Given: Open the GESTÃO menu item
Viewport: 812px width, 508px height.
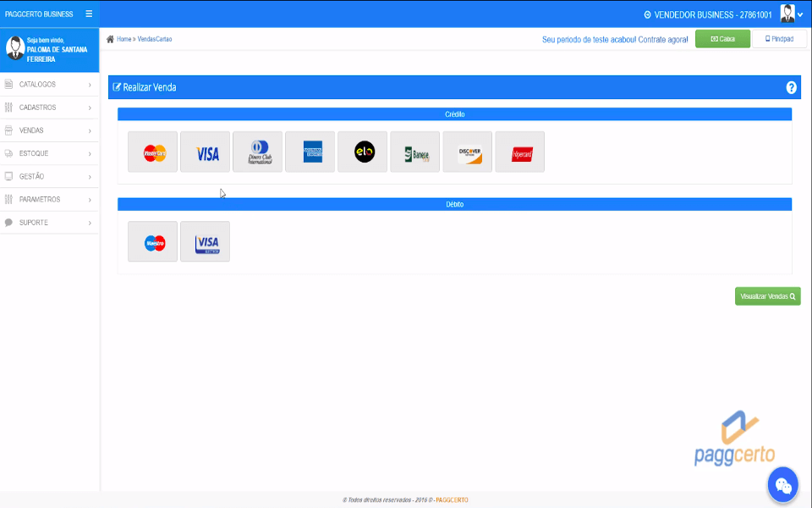Looking at the screenshot, I should [x=49, y=176].
